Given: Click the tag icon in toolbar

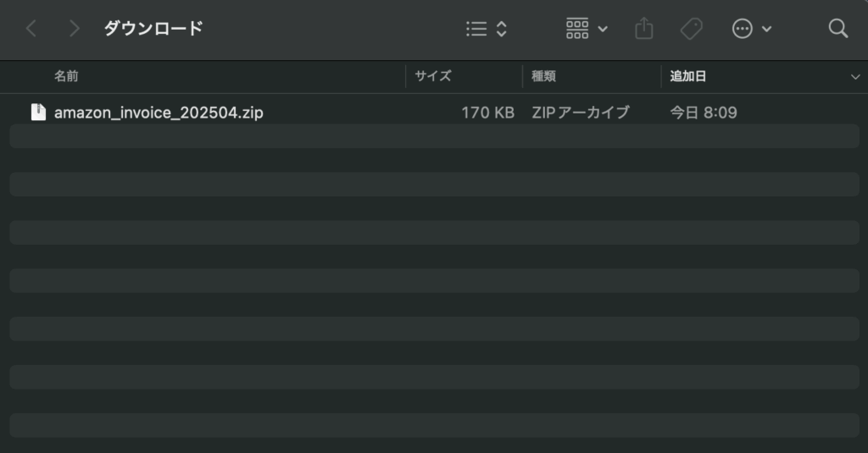Looking at the screenshot, I should [691, 29].
